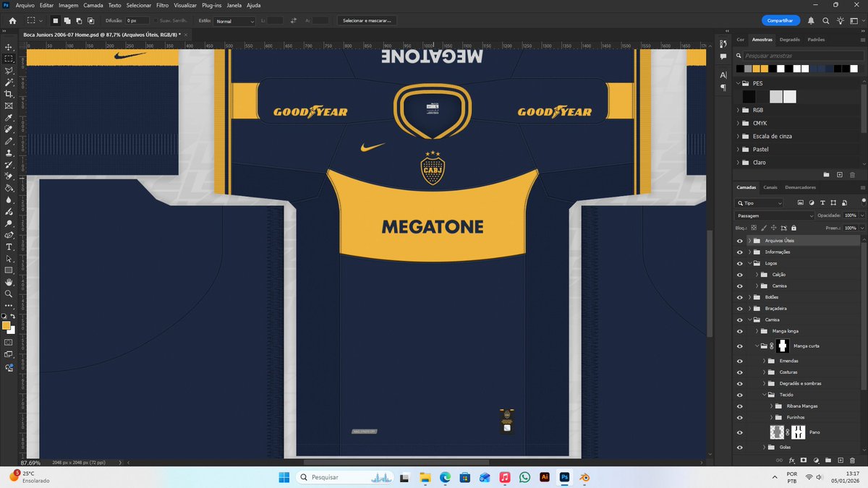
Task: Select the Eyedropper tool
Action: tap(9, 117)
